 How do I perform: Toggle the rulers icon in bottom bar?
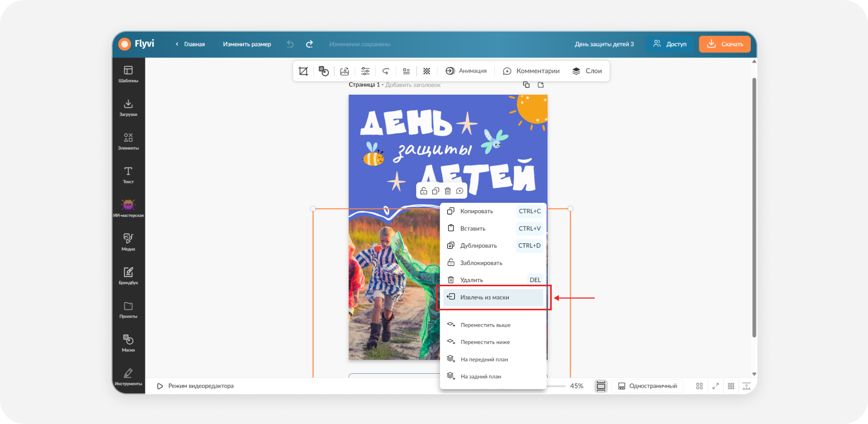click(x=747, y=386)
